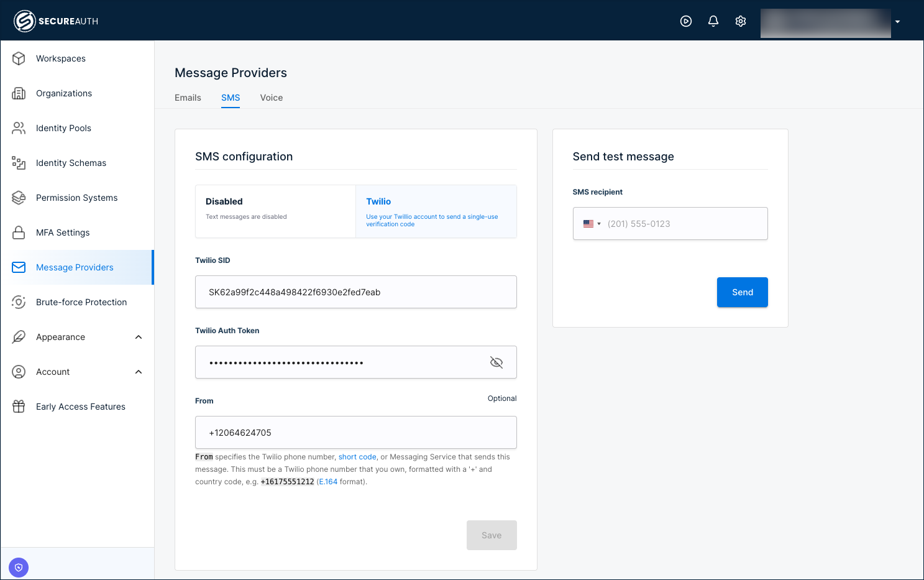This screenshot has height=580, width=924.
Task: Send a test SMS message
Action: (742, 292)
